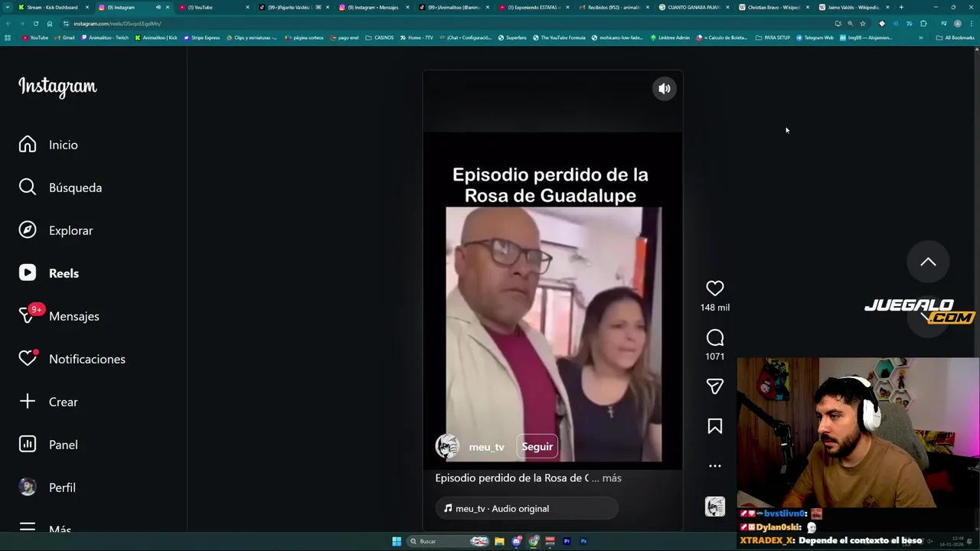Screen dimensions: 980x551
Task: Switch to the Christian Bravo Wikipedia tab
Action: pyautogui.click(x=774, y=7)
